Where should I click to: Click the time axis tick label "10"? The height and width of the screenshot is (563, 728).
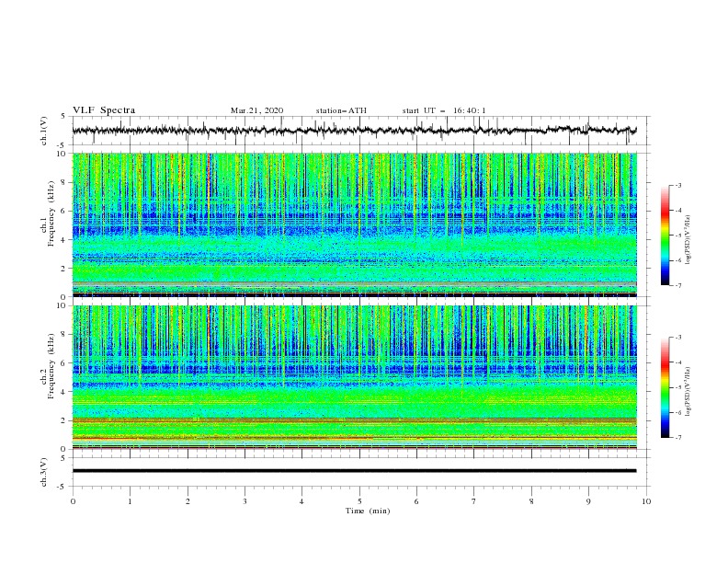pos(646,501)
